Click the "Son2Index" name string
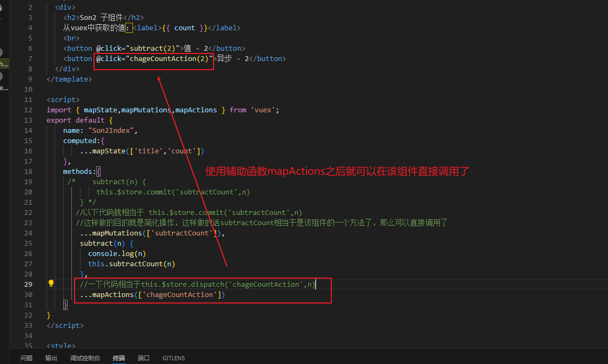Image resolution: width=608 pixels, height=364 pixels. [111, 130]
